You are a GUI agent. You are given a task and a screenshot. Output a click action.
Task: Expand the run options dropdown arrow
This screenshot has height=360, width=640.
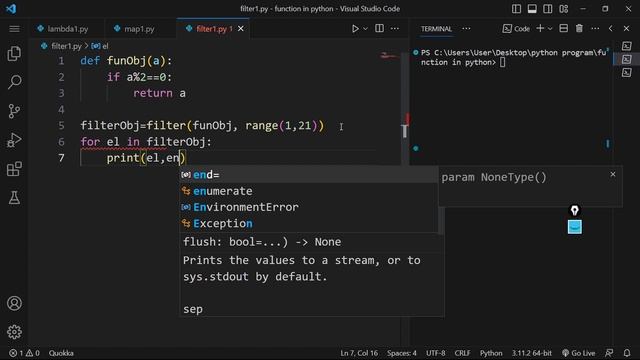pyautogui.click(x=365, y=29)
